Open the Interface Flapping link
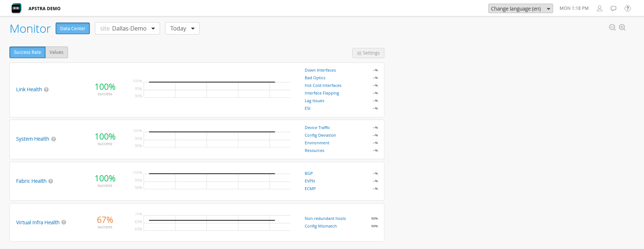 (x=322, y=93)
